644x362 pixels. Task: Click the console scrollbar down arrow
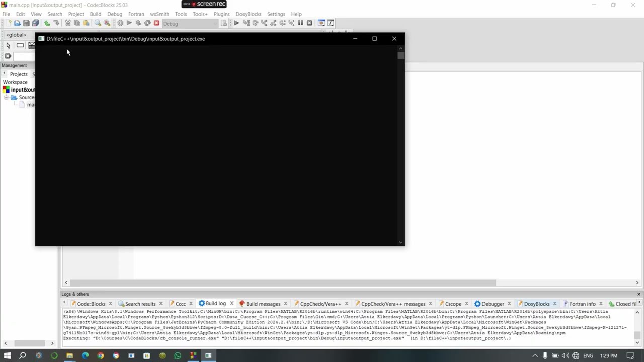coord(400,242)
